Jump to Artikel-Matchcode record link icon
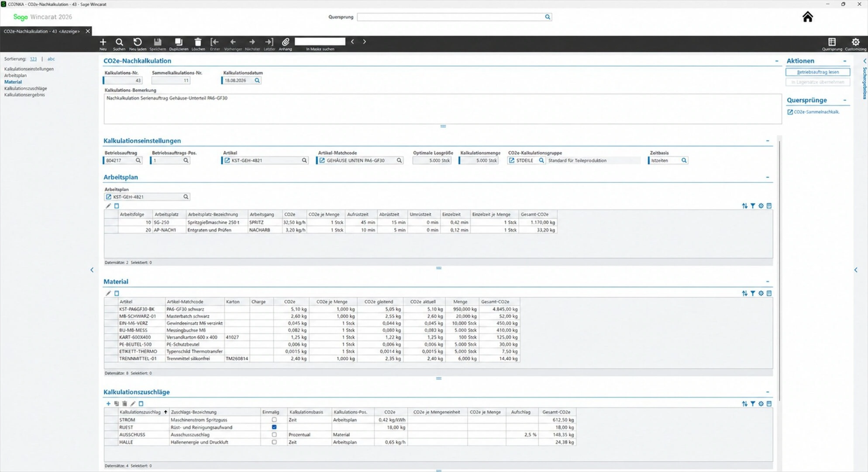Screen dimensions: 868x472 tap(322, 160)
